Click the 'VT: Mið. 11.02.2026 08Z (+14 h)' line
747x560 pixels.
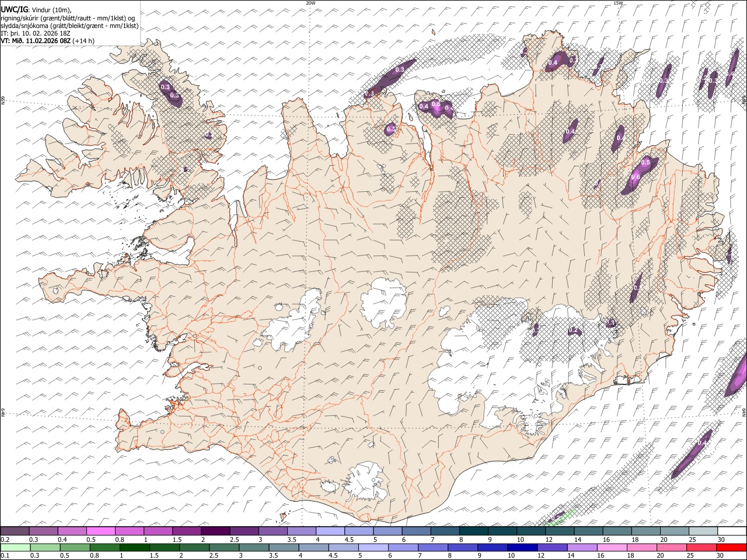(48, 41)
